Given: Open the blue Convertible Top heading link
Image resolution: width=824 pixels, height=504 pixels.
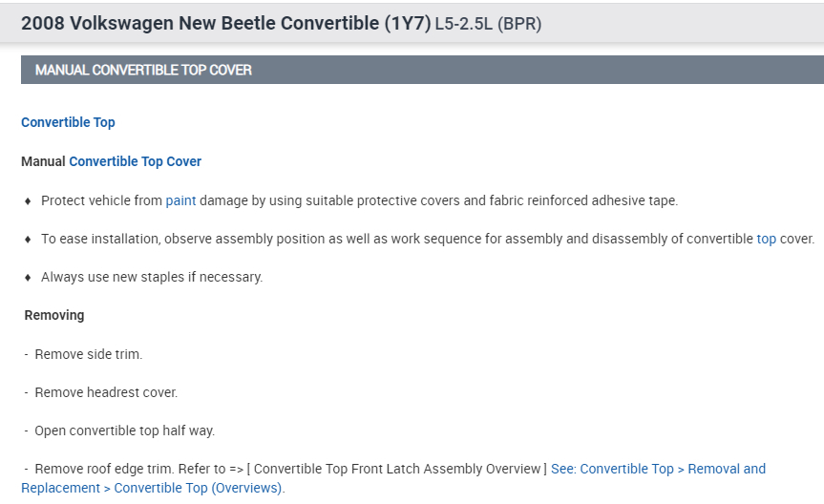Looking at the screenshot, I should click(x=68, y=122).
